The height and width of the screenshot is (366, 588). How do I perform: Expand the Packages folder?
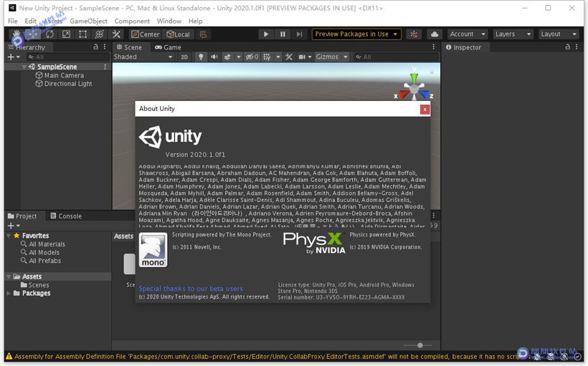tap(9, 294)
